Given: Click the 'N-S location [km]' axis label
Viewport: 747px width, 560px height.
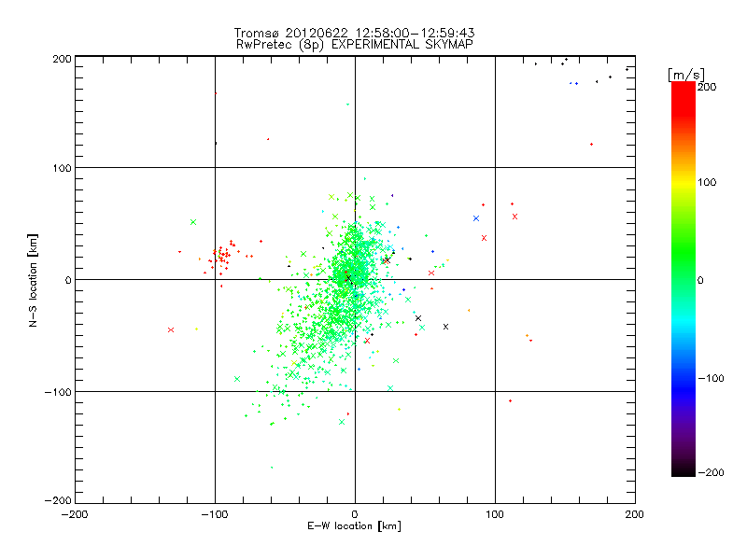Looking at the screenshot, I should (x=33, y=280).
